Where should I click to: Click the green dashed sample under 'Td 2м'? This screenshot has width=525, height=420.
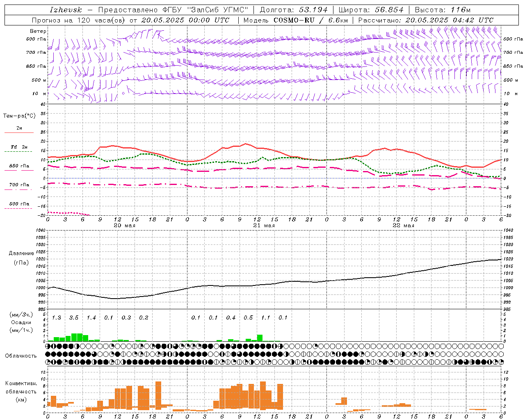[18, 151]
